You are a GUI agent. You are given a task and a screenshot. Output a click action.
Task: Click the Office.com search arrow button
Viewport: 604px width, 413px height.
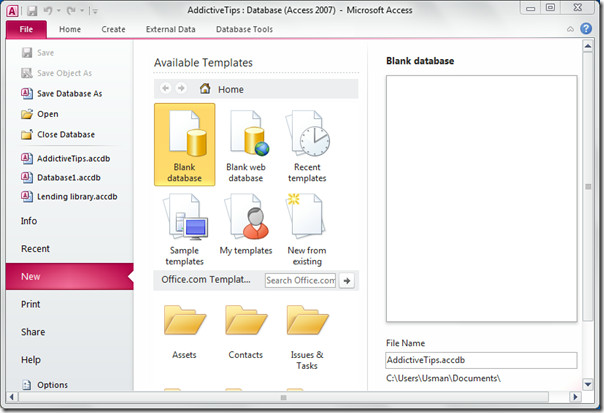[x=347, y=280]
